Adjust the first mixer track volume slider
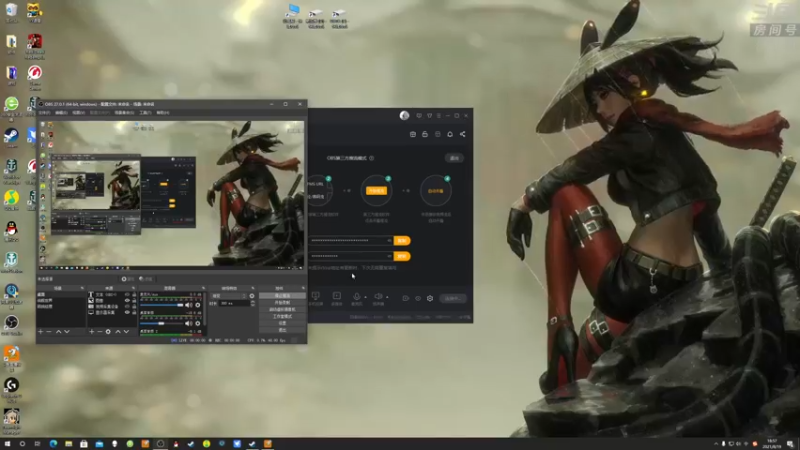800x450 pixels. (162, 305)
